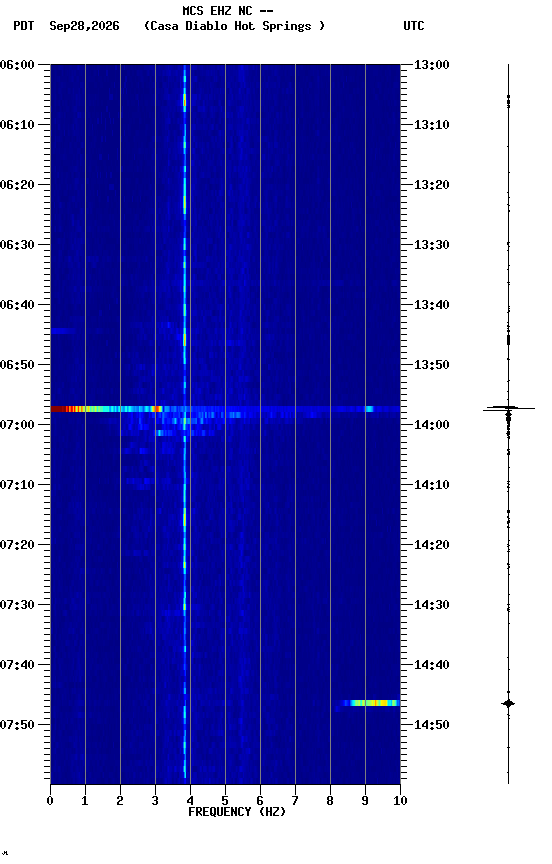Click the '8' frequency axis label
Screen dimensions: 552x864
click(330, 801)
